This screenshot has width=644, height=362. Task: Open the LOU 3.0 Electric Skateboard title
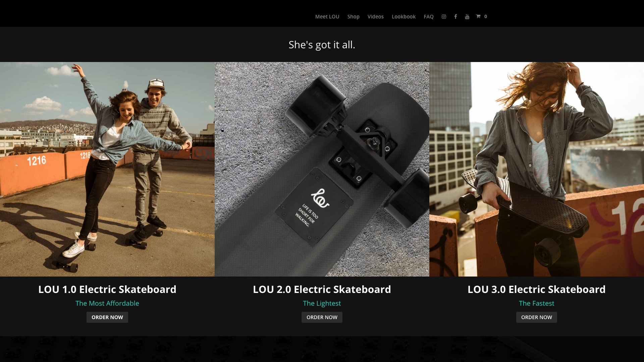click(537, 289)
